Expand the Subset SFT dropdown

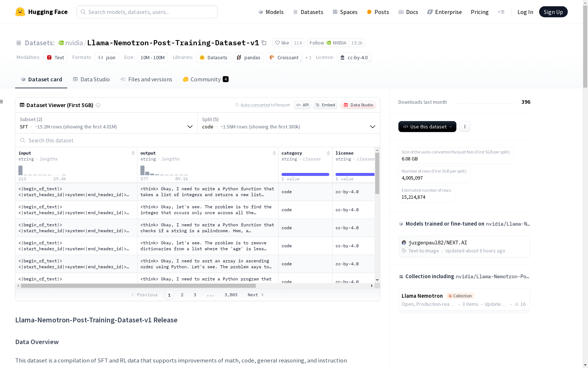pos(107,123)
